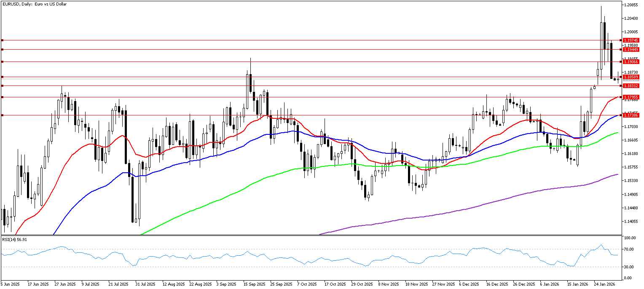Viewport: 644px width, 289px height.
Task: Select the red 1.19745 price level tag
Action: 631,40
